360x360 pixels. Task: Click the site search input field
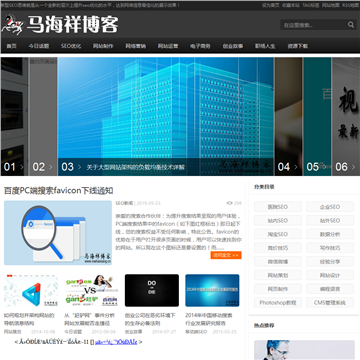pyautogui.click(x=313, y=25)
